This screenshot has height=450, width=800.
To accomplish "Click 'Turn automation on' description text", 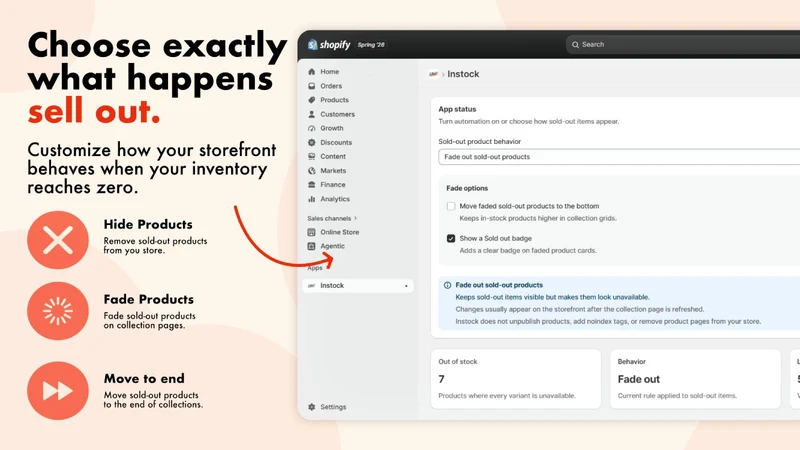I will (529, 121).
